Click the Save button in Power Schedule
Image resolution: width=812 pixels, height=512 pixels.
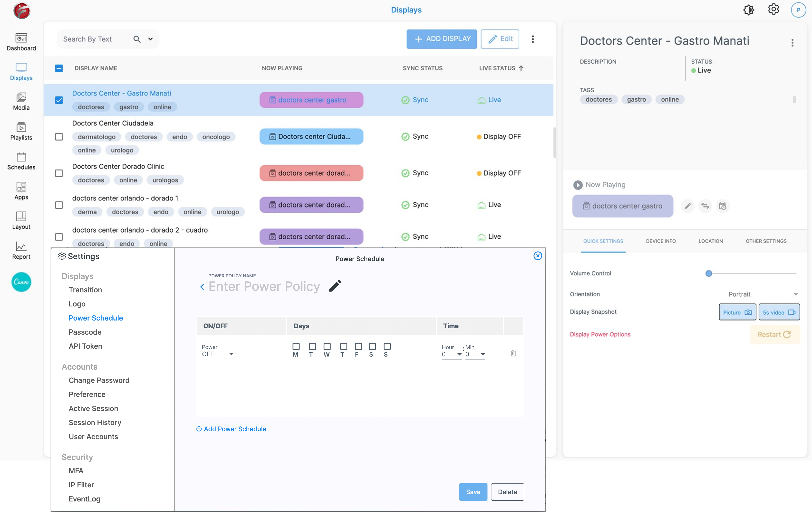coord(472,491)
